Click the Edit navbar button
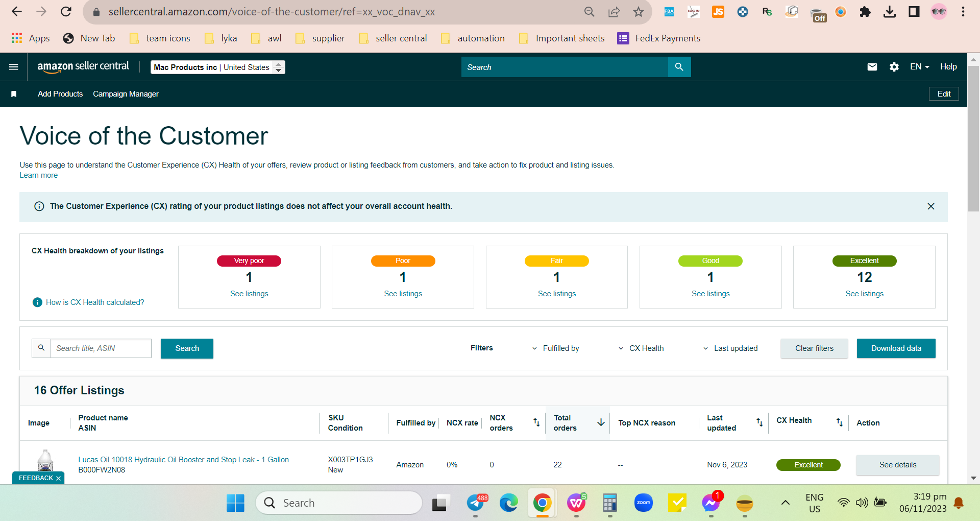The height and width of the screenshot is (521, 980). pyautogui.click(x=944, y=94)
